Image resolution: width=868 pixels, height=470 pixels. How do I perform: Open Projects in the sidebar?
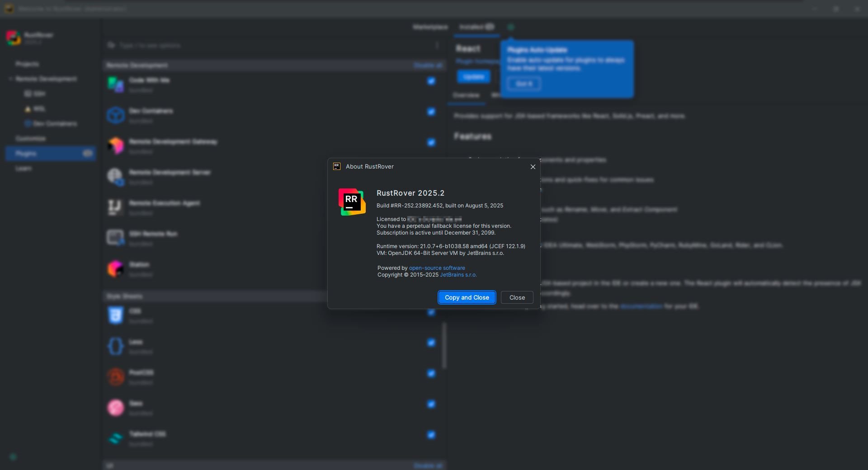(27, 64)
